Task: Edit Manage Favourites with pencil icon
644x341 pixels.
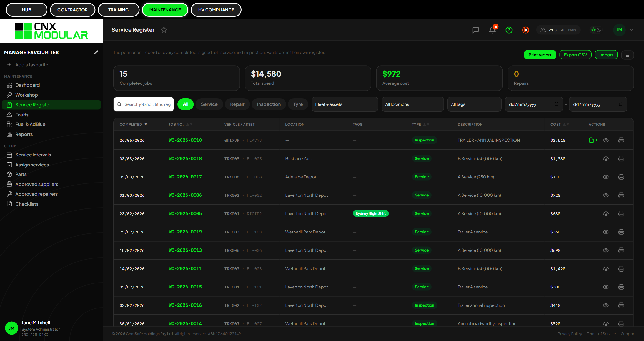Action: [96, 53]
